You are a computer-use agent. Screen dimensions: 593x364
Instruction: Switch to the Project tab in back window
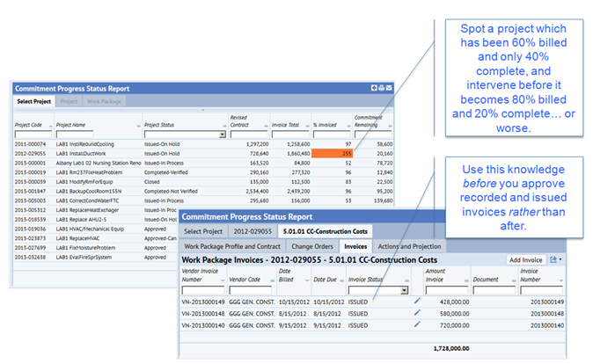[x=69, y=101]
